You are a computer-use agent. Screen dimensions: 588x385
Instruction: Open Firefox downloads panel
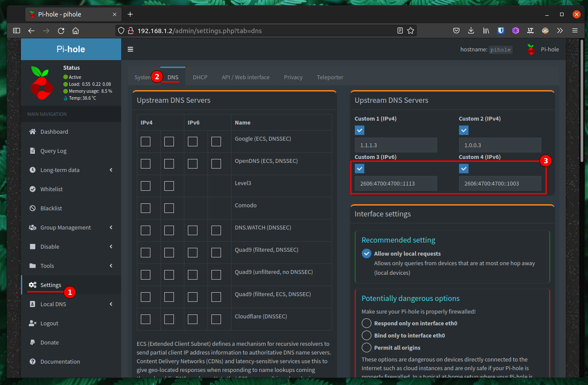point(471,31)
